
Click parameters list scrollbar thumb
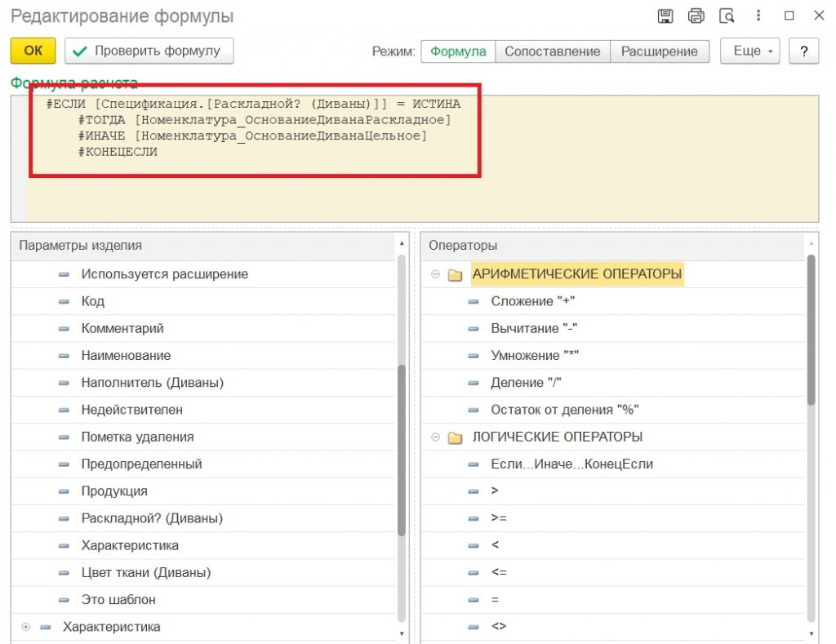tap(402, 450)
